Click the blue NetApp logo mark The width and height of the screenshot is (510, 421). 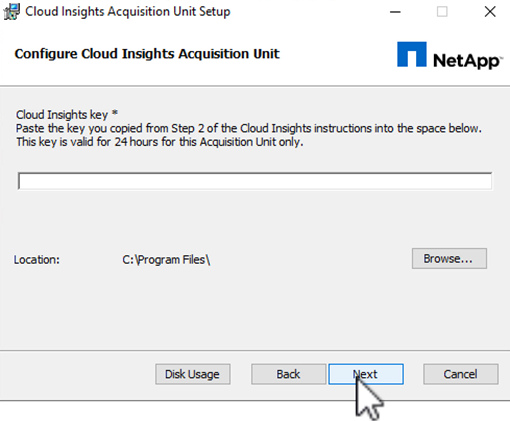click(412, 54)
